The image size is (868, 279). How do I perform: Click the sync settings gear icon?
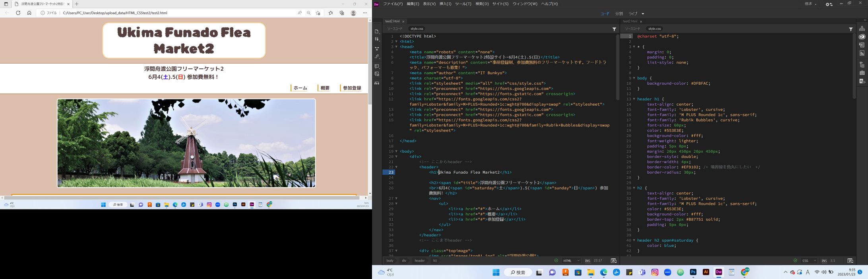[x=829, y=4]
